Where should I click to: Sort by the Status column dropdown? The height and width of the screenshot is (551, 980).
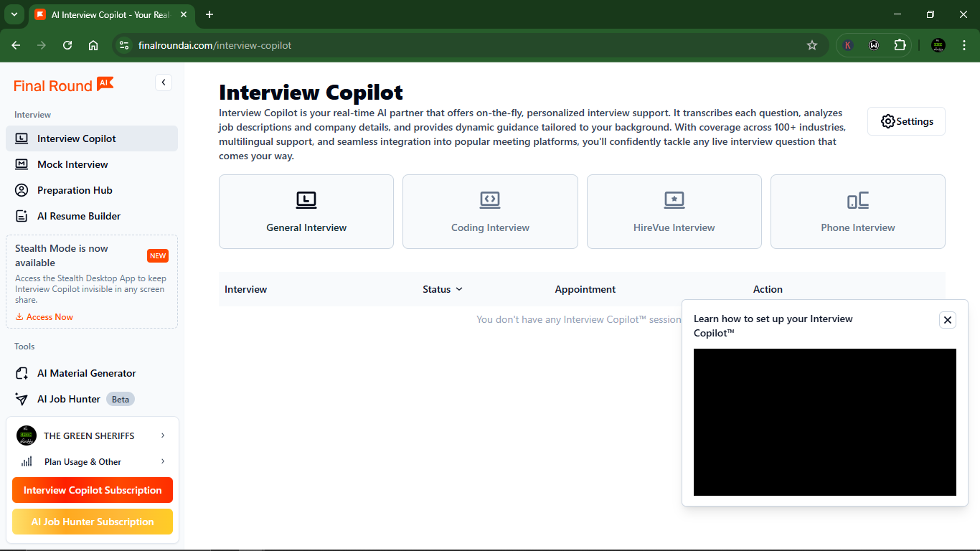coord(443,289)
